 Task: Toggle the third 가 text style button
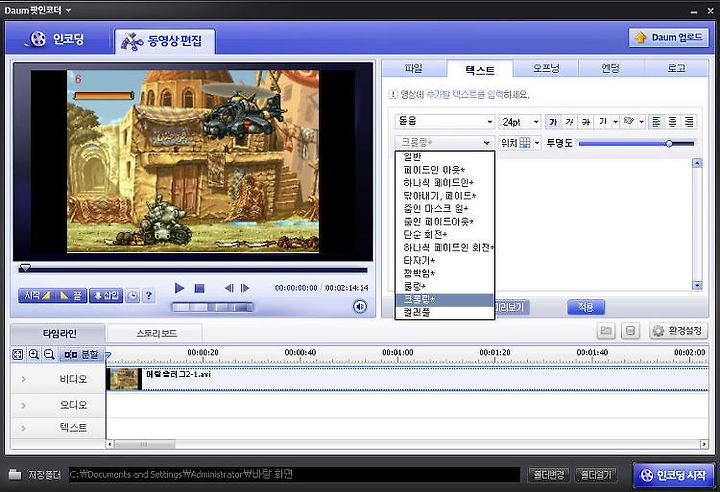point(586,121)
